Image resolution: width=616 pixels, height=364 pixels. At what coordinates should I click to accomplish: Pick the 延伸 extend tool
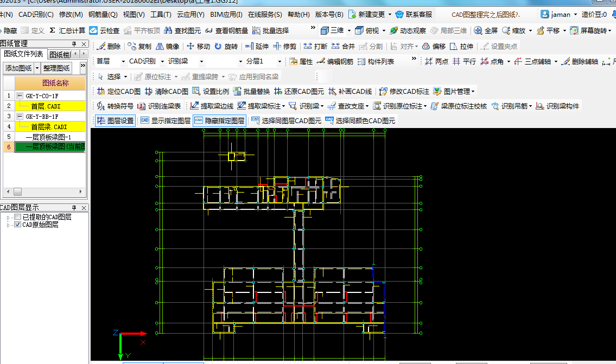[x=257, y=46]
